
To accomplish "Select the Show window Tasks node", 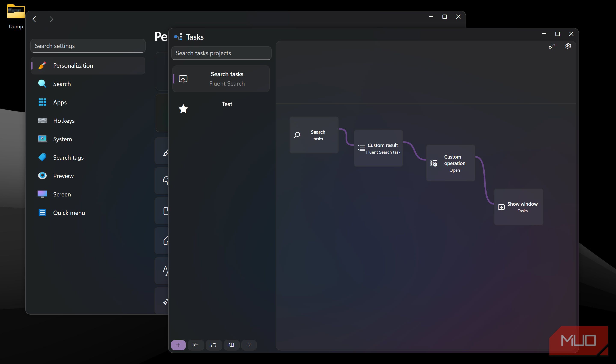I will click(x=519, y=207).
